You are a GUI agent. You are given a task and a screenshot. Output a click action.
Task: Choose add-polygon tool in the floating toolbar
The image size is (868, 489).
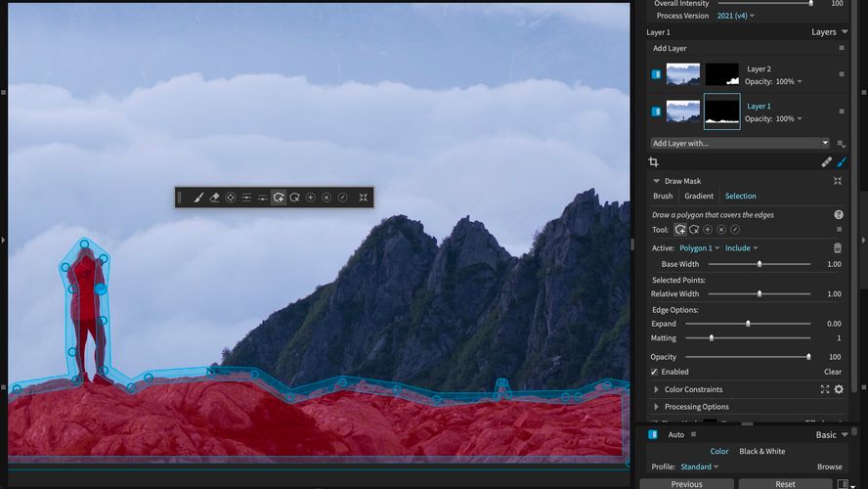pos(279,198)
